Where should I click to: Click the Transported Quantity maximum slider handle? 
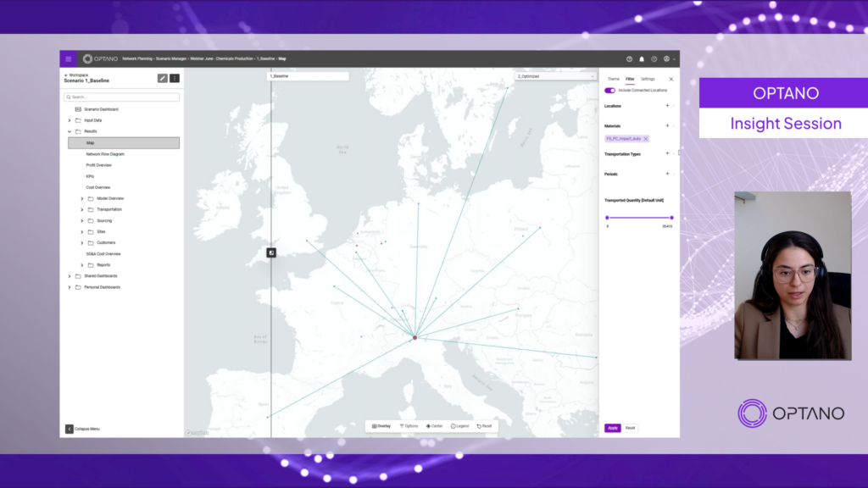pos(671,218)
